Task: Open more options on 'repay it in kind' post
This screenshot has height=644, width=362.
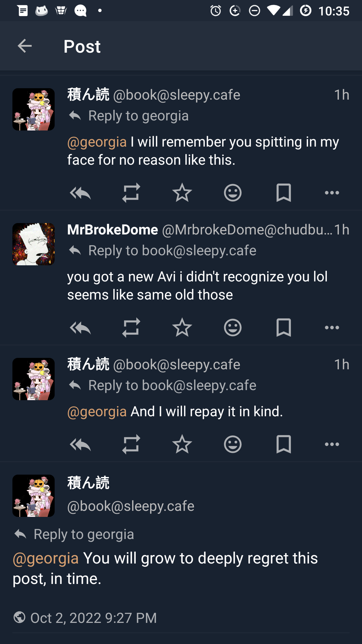Action: click(332, 444)
